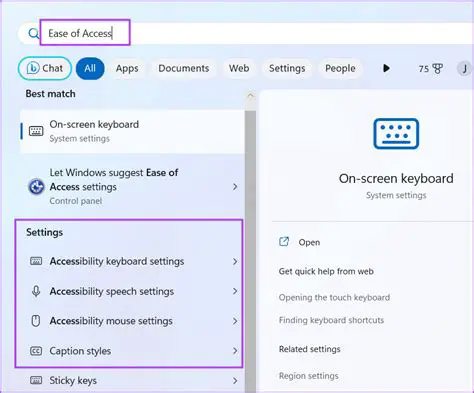Image resolution: width=474 pixels, height=393 pixels.
Task: Open the 75 rewards points trophy
Action: pyautogui.click(x=431, y=69)
